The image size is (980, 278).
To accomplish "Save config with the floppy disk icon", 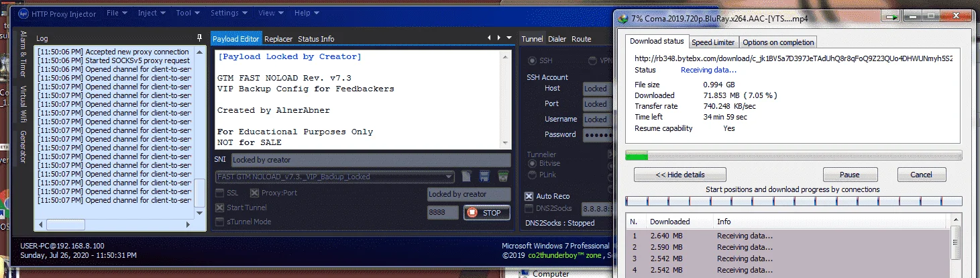I will 484,177.
